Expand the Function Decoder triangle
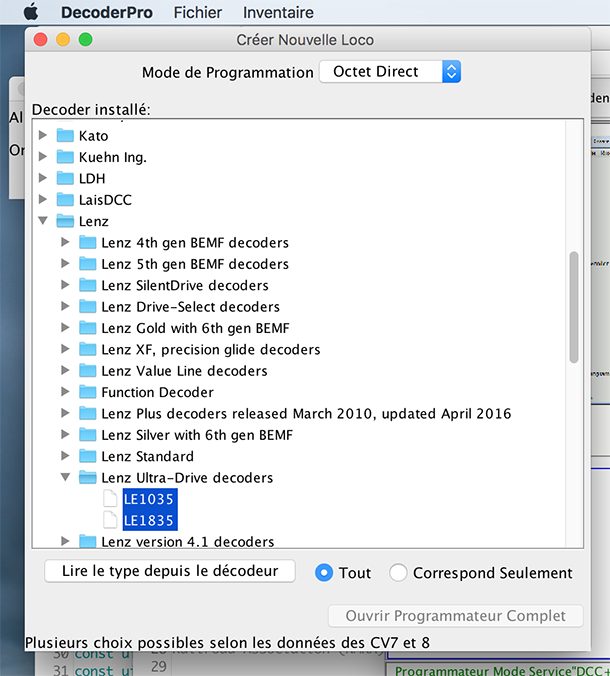610x676 pixels. pos(65,392)
